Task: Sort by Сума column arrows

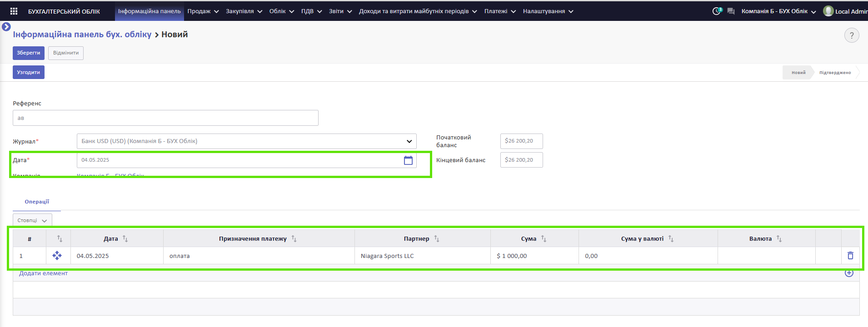Action: pyautogui.click(x=544, y=238)
